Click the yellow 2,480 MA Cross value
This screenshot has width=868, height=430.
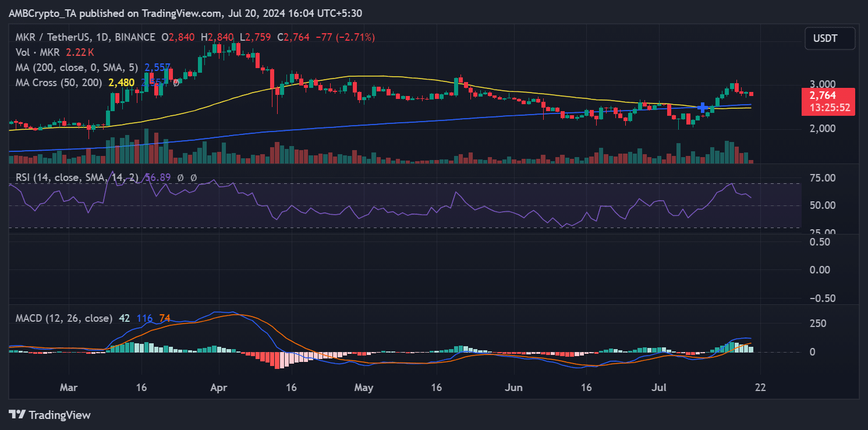tap(121, 83)
